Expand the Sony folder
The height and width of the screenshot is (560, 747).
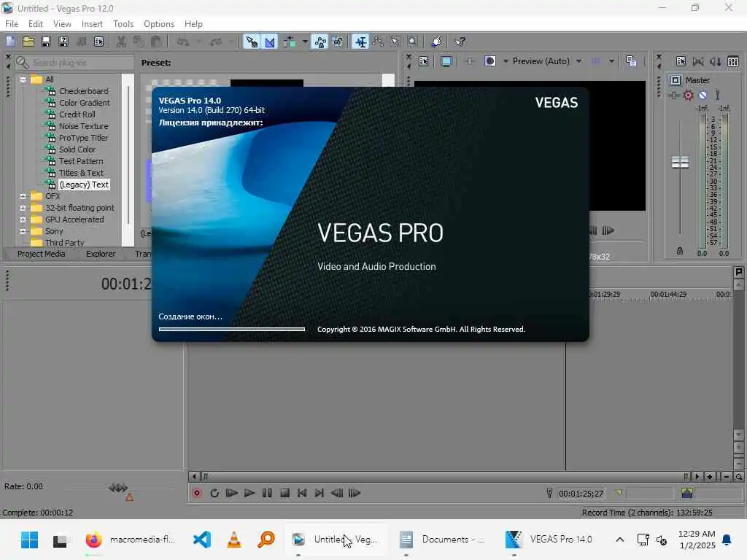tap(23, 231)
